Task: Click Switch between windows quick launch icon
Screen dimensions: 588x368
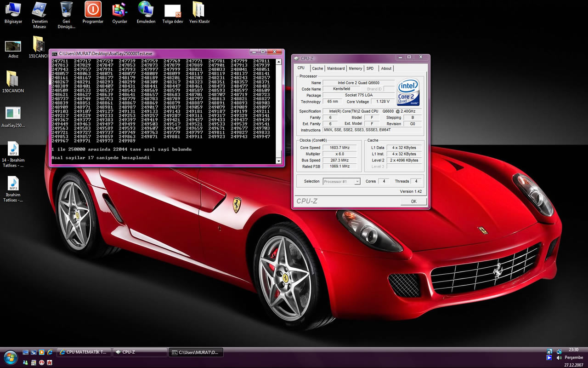Action: coord(34,352)
